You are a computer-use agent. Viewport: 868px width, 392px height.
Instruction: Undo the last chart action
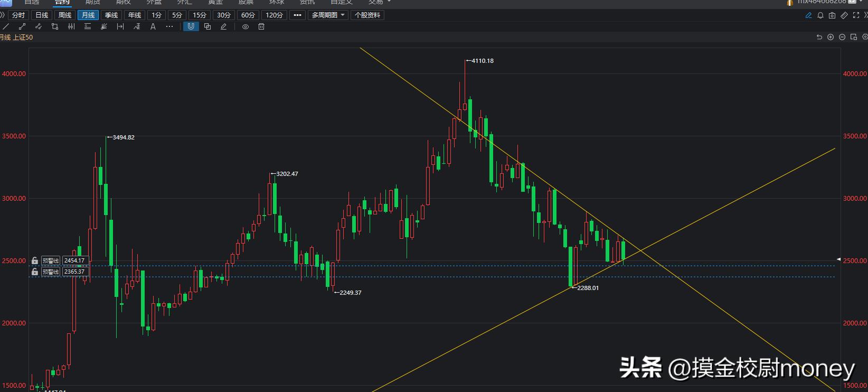tap(819, 37)
